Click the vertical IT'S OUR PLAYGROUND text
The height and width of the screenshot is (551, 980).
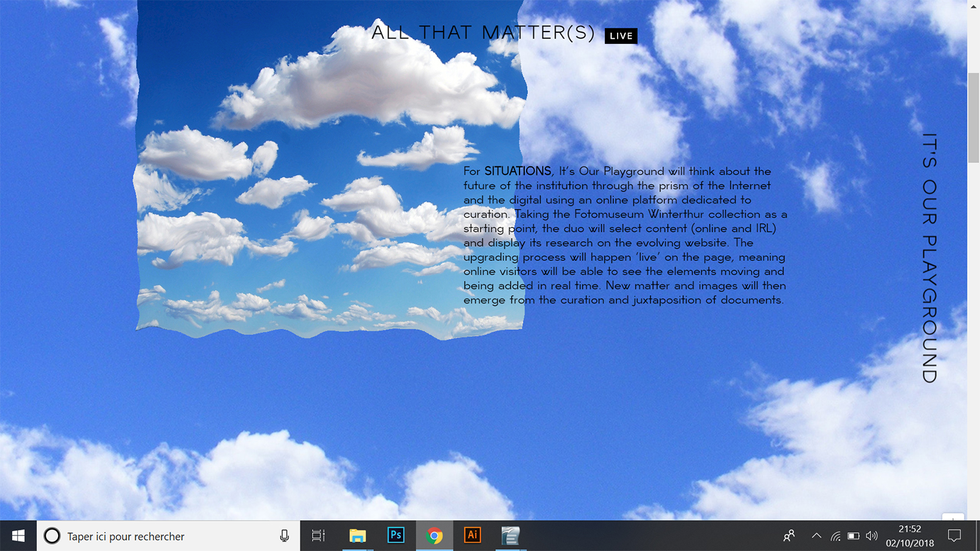[x=929, y=258]
